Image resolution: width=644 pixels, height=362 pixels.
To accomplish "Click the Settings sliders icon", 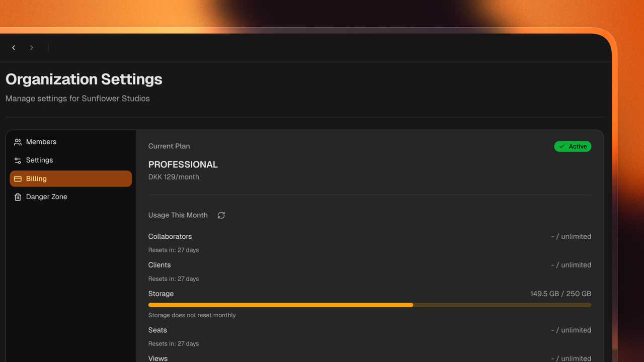I will [x=18, y=160].
